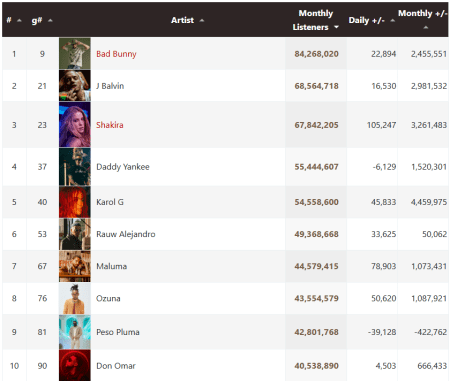
Task: Sort by Monthly +/- column arrow
Action: 425,27
